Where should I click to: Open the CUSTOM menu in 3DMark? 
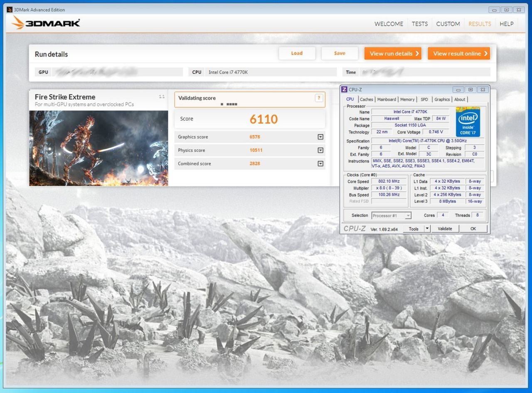tap(448, 24)
